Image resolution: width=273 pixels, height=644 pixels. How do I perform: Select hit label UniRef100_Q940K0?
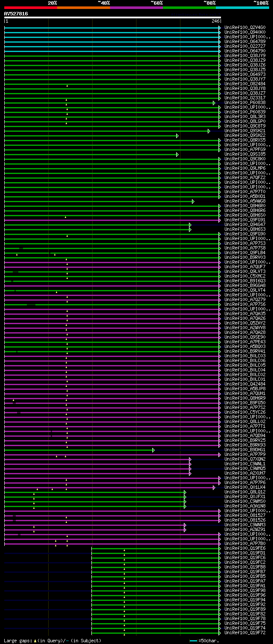245,32
